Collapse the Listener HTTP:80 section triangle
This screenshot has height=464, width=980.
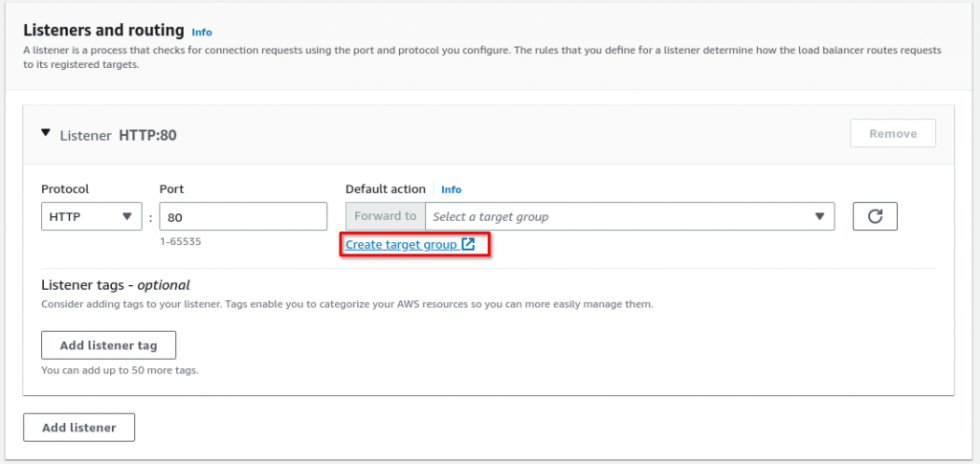45,133
